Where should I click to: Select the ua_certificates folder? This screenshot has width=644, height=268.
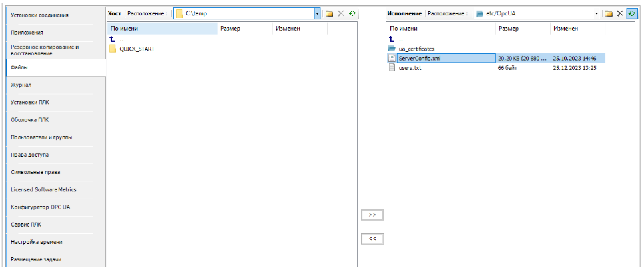click(416, 49)
